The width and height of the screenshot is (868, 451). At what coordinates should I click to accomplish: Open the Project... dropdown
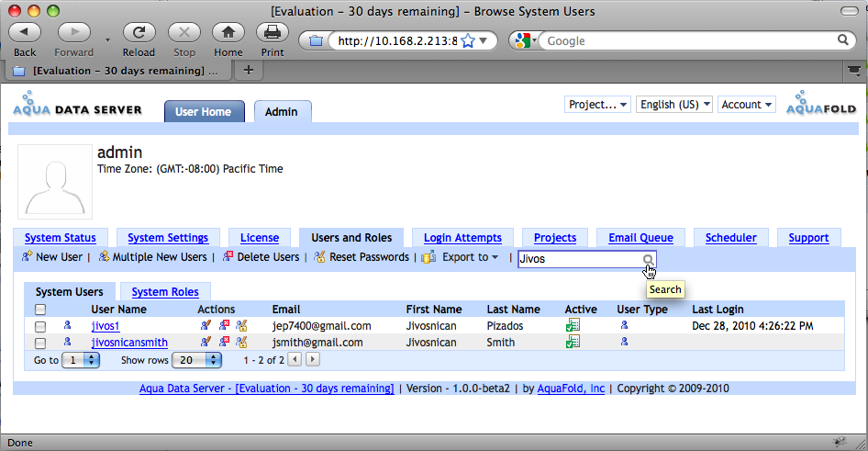coord(597,105)
